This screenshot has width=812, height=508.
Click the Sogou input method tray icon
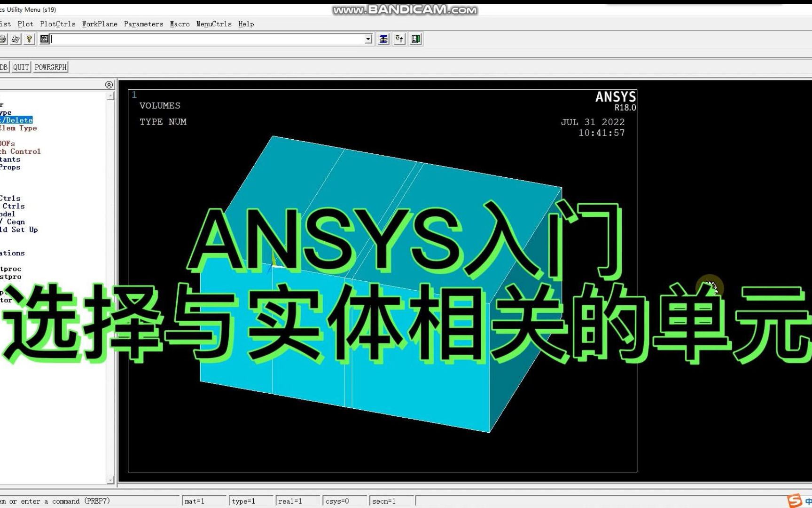pyautogui.click(x=795, y=500)
